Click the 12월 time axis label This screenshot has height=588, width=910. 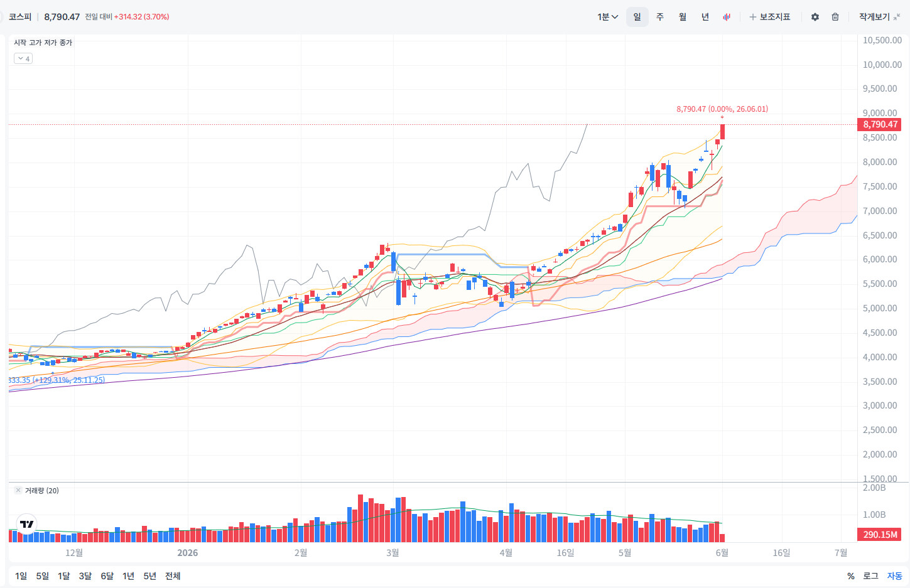point(74,553)
